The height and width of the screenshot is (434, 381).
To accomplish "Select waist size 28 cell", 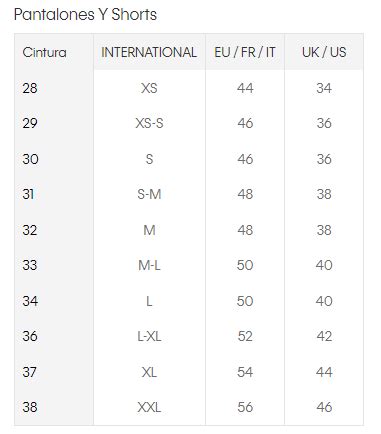I will coord(30,88).
